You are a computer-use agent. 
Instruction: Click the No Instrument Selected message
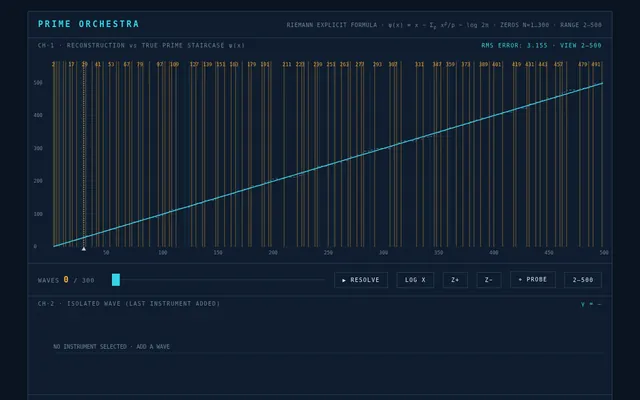(111, 347)
